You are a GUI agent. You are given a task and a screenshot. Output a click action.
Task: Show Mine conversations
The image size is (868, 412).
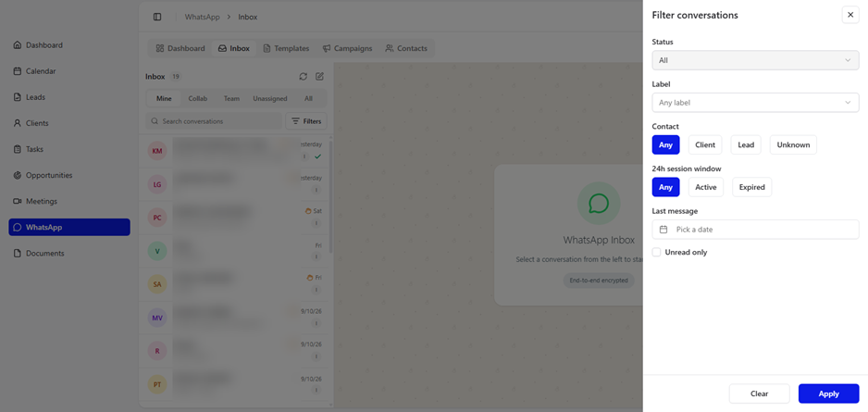coord(164,98)
